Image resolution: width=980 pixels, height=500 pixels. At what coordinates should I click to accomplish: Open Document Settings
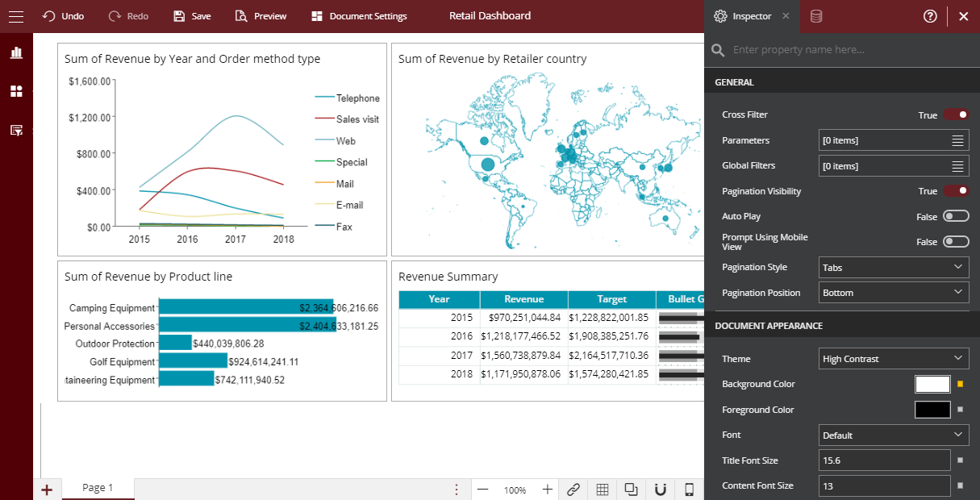[359, 16]
